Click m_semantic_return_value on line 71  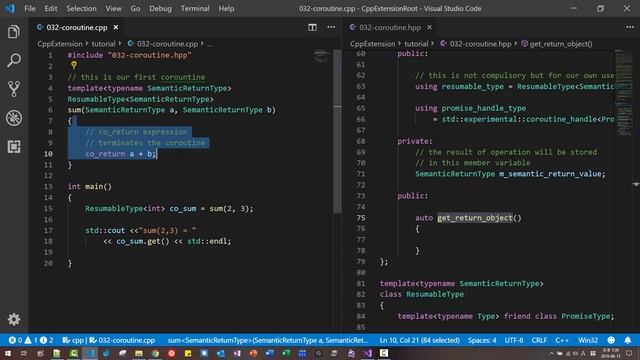coord(550,174)
